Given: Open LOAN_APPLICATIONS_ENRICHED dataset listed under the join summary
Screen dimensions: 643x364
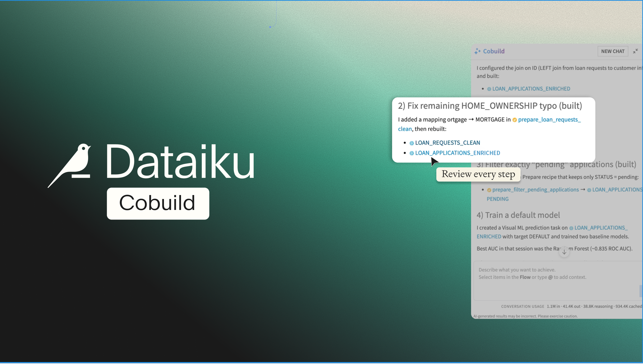Looking at the screenshot, I should point(529,89).
